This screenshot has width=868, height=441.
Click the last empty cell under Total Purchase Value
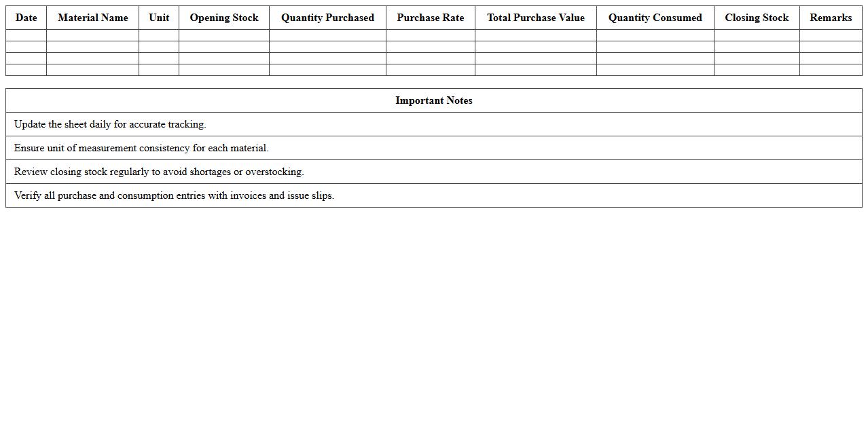click(536, 70)
